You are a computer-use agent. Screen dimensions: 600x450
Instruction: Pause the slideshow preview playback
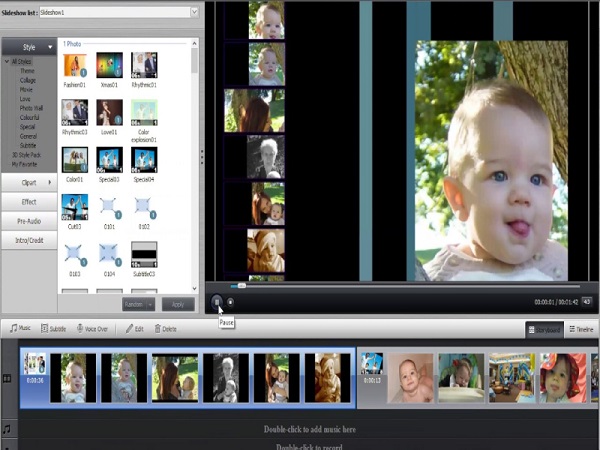pos(217,302)
